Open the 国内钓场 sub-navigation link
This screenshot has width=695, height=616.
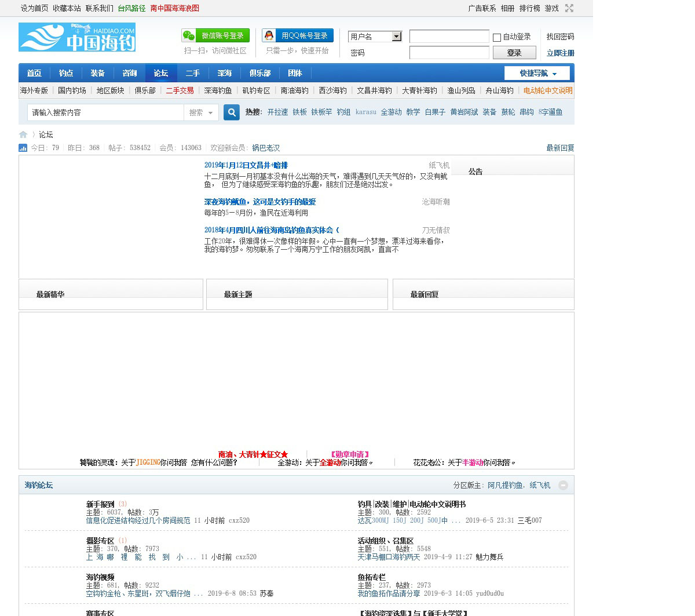point(72,90)
